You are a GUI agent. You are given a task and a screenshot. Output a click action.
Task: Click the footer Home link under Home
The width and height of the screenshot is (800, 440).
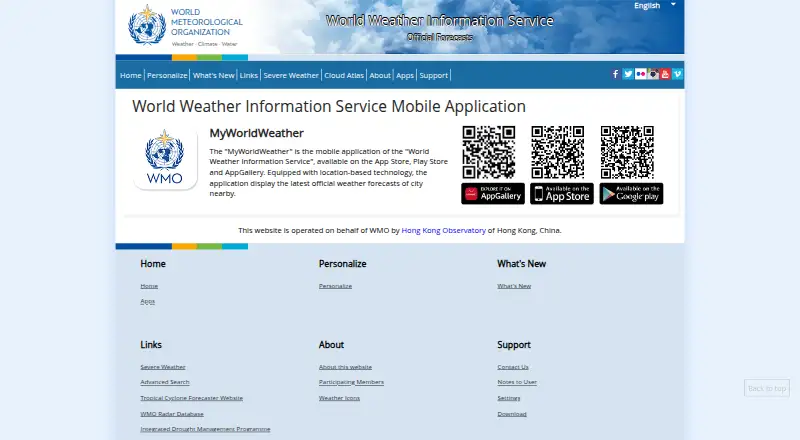point(149,286)
